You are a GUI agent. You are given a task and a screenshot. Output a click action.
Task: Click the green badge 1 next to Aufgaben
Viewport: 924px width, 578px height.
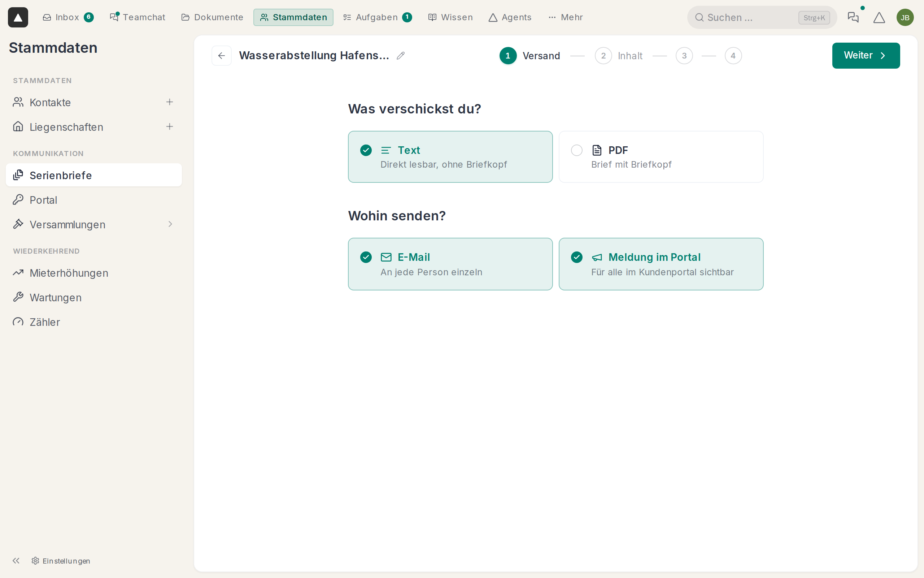click(x=407, y=17)
